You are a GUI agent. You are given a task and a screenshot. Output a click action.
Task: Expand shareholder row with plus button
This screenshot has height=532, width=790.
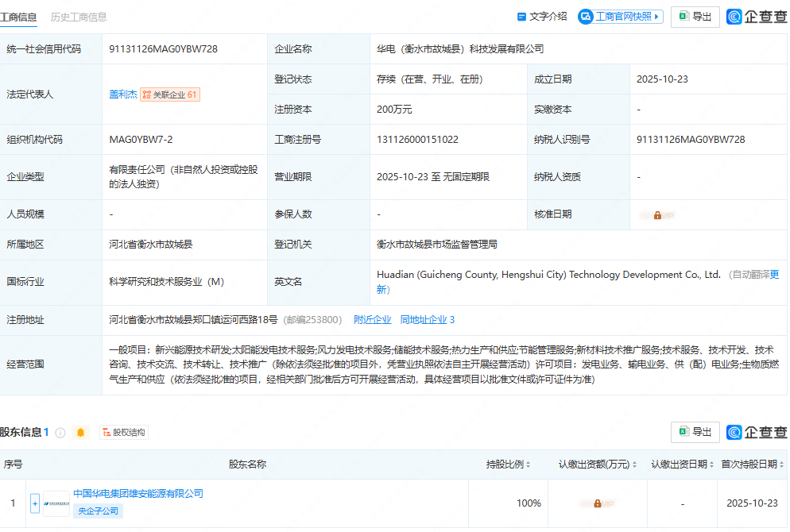tap(35, 503)
